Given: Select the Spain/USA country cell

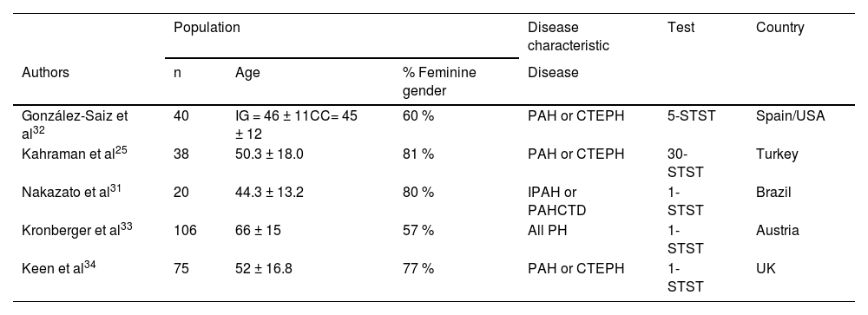Looking at the screenshot, I should pyautogui.click(x=791, y=116).
